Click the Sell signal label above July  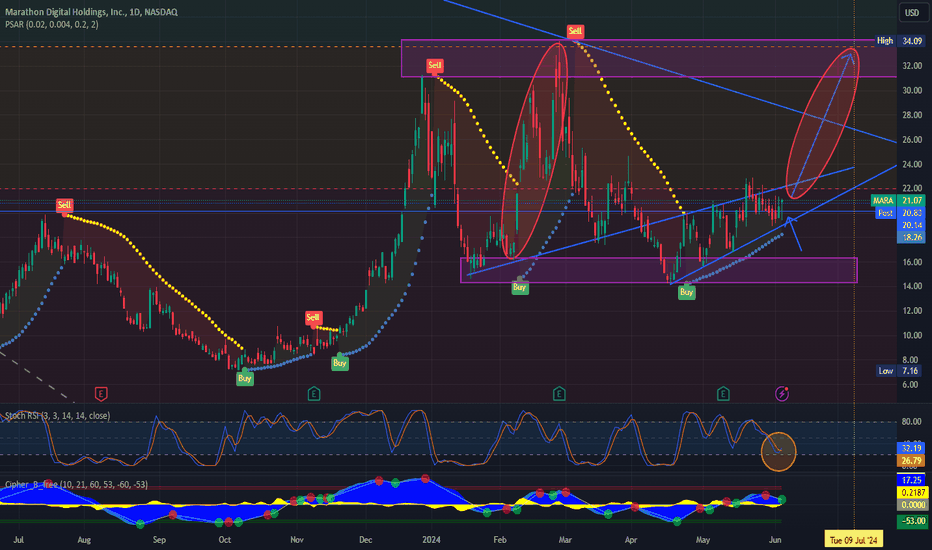point(64,205)
